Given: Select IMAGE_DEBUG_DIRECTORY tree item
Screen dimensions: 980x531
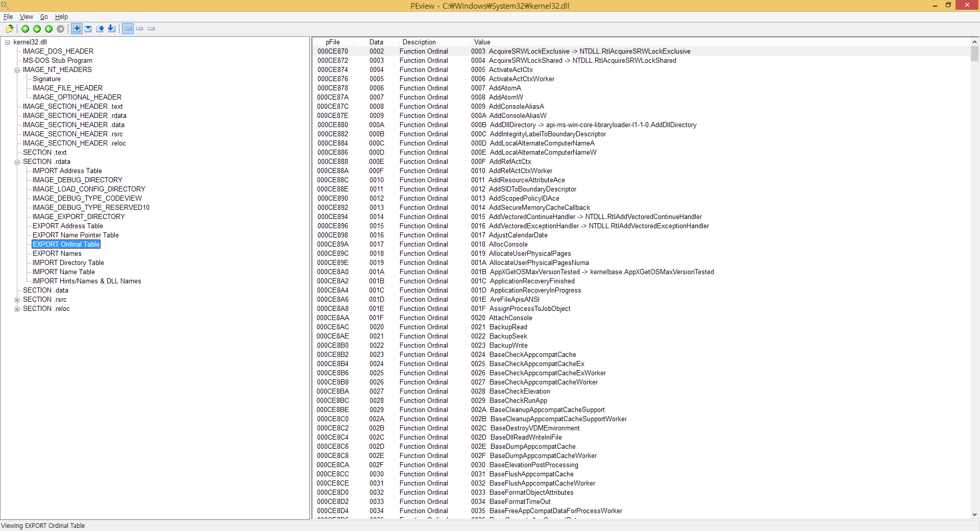Looking at the screenshot, I should [x=78, y=180].
